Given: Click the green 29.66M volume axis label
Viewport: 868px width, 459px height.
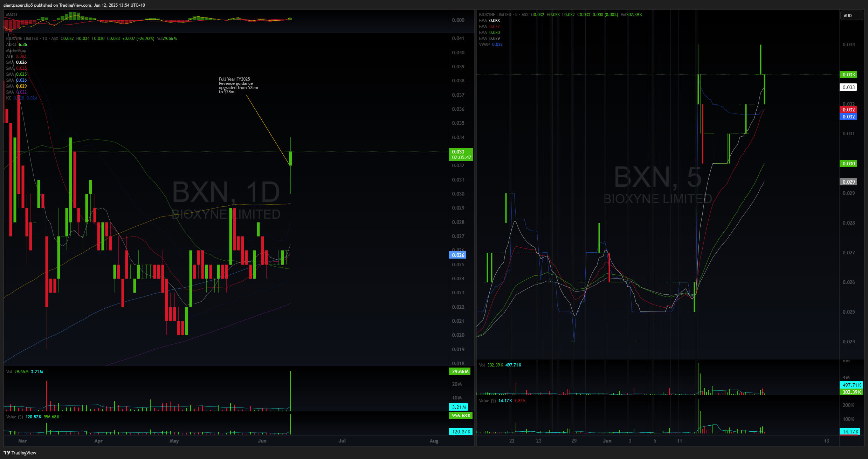Looking at the screenshot, I should click(x=460, y=371).
